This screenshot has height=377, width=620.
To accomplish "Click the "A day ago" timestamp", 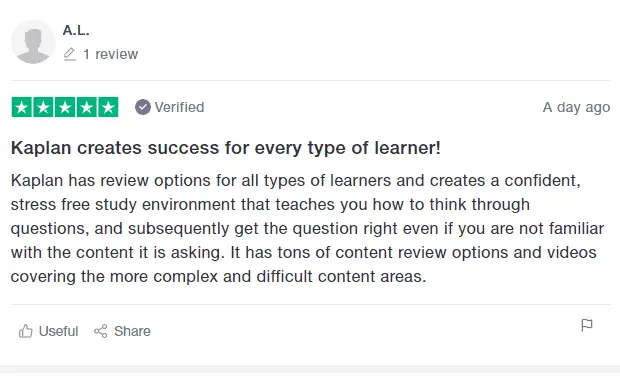I will coord(576,107).
